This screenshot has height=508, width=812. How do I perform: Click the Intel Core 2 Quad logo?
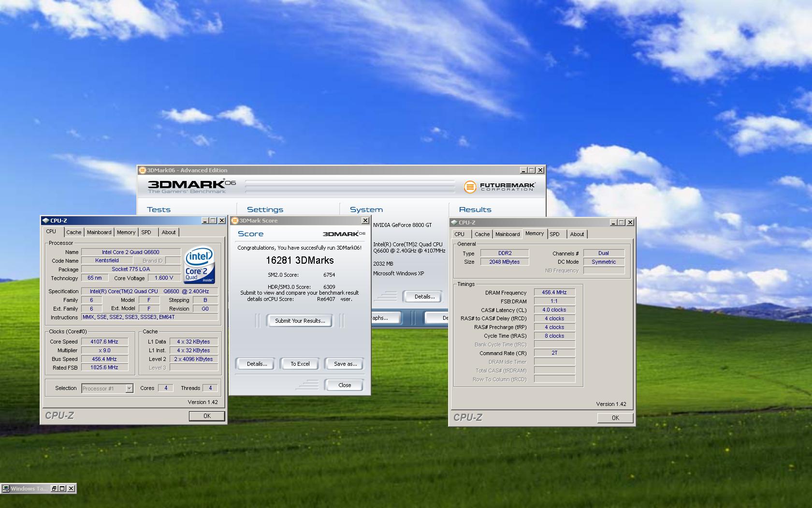(199, 266)
